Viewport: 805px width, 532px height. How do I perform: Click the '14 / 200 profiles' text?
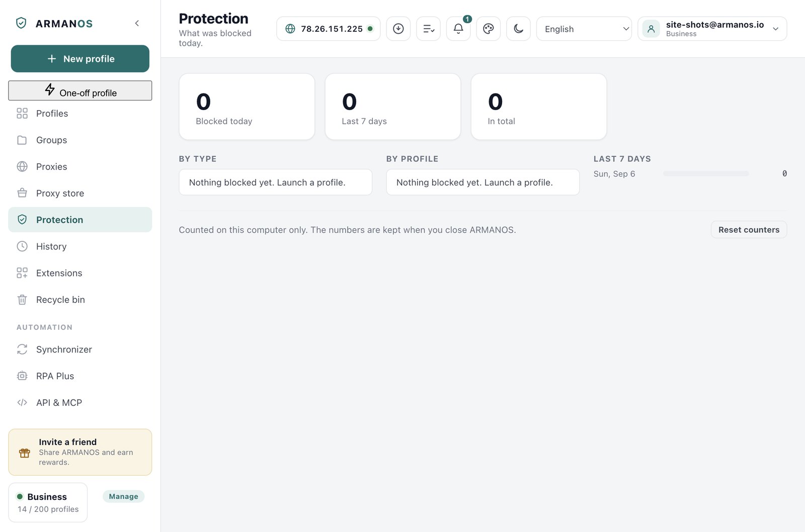48,509
